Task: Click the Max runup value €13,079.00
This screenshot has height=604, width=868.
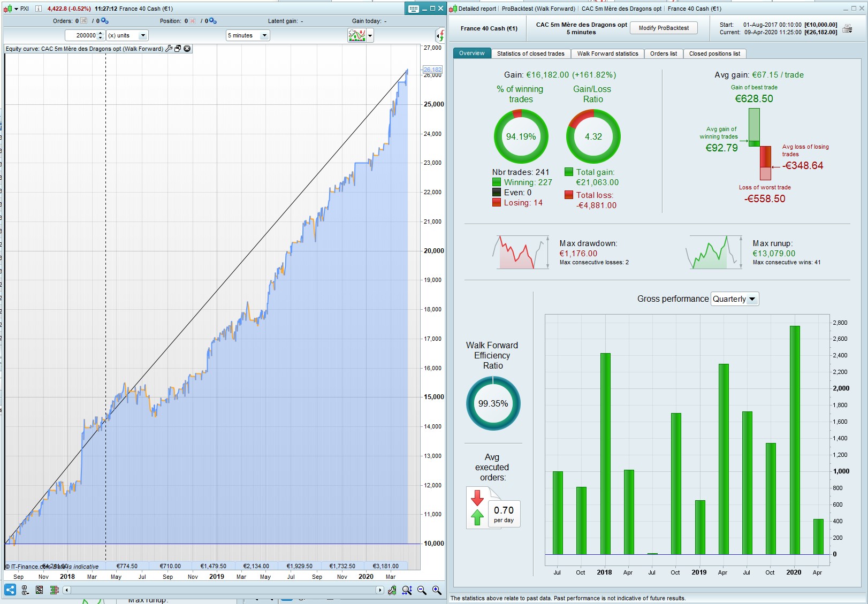Action: (x=774, y=254)
